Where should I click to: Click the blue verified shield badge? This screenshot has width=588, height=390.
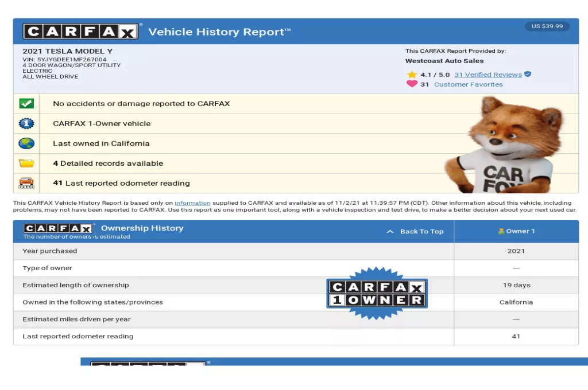[x=528, y=75]
